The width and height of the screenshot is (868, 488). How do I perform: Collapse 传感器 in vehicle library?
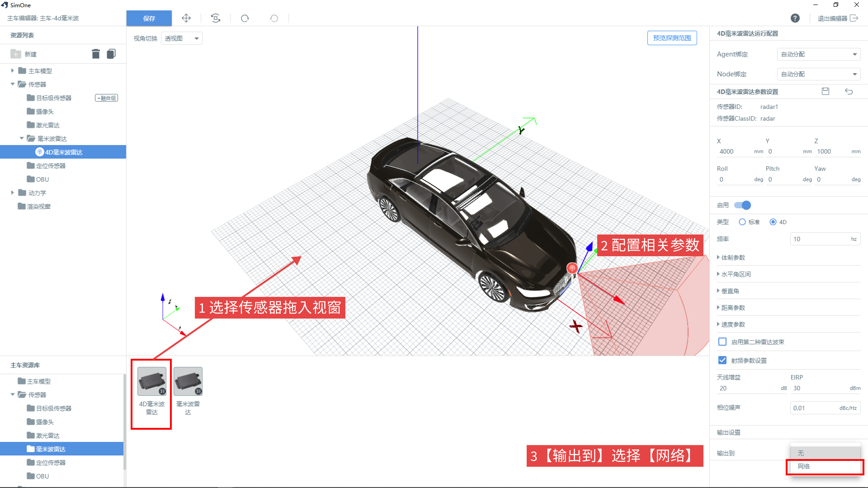(12, 394)
